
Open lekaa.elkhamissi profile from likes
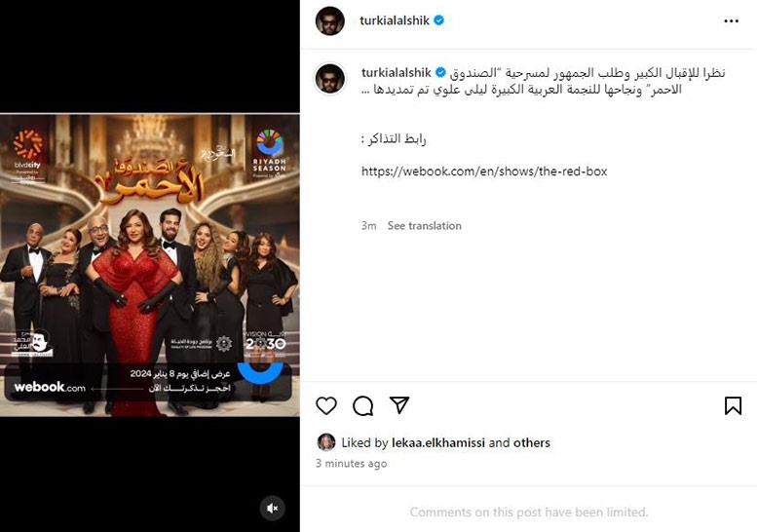[x=437, y=442]
